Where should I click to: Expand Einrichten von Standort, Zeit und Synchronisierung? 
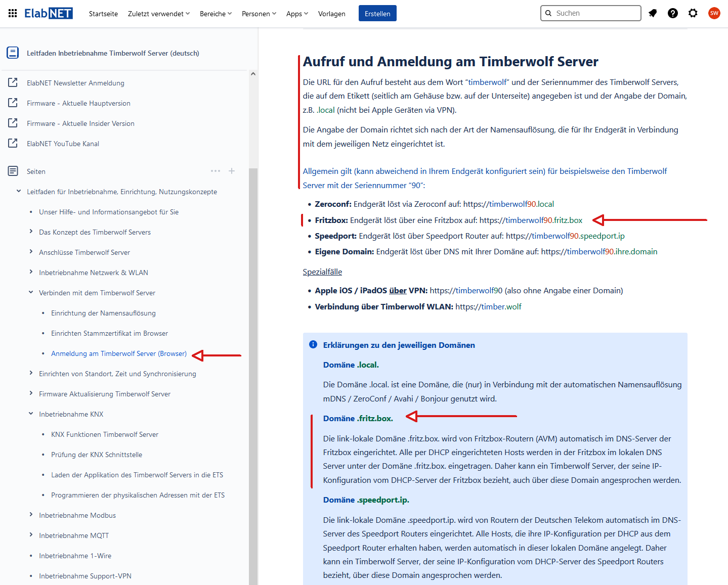pos(31,373)
